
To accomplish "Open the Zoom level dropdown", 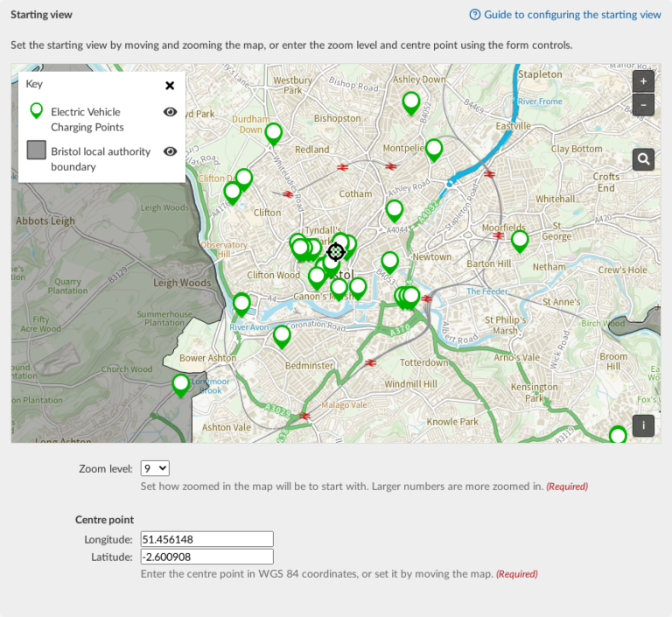I will coord(155,469).
